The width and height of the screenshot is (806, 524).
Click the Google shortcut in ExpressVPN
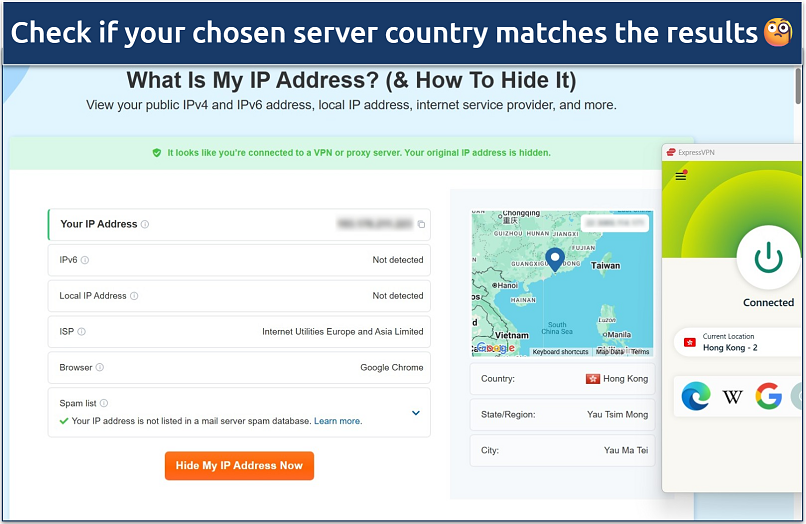pyautogui.click(x=768, y=397)
